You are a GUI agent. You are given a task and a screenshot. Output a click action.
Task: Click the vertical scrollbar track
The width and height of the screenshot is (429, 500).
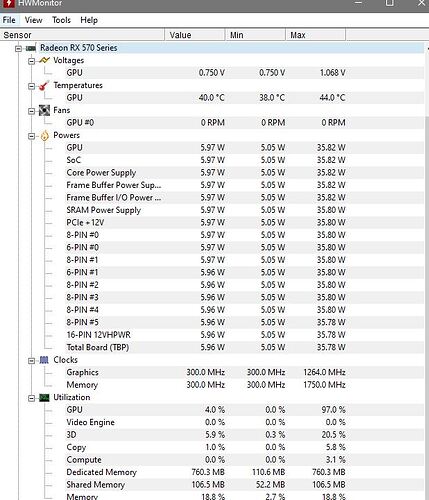pos(427,300)
